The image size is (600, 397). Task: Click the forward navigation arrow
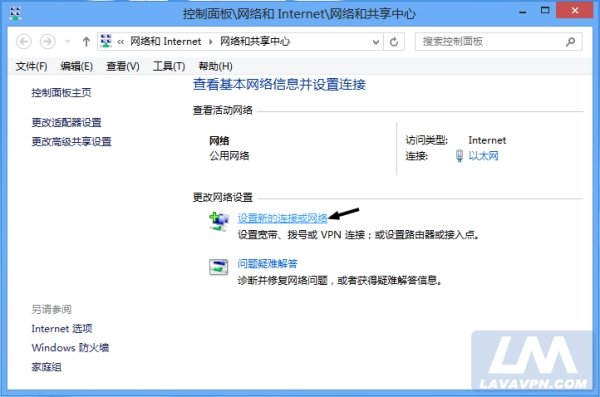pyautogui.click(x=47, y=41)
